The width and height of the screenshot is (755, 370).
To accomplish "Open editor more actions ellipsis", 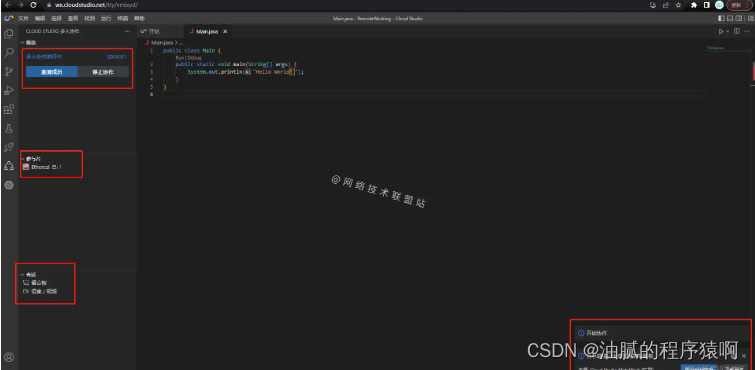I will [x=747, y=31].
